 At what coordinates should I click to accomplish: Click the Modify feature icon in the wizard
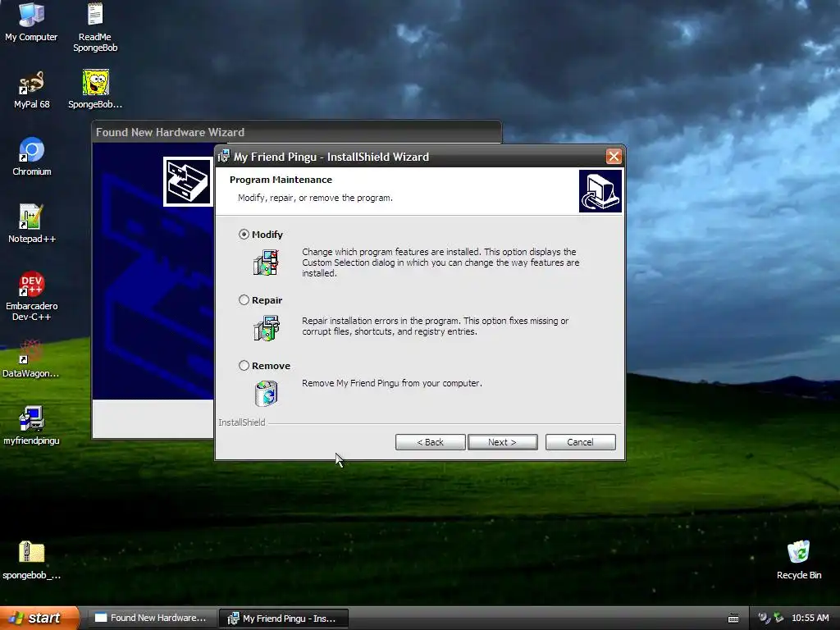(x=266, y=262)
